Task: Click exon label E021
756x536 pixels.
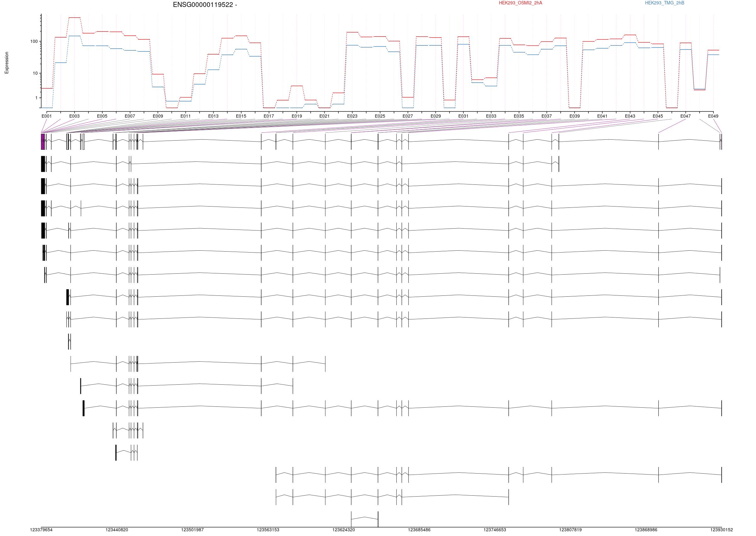Action: pyautogui.click(x=324, y=116)
